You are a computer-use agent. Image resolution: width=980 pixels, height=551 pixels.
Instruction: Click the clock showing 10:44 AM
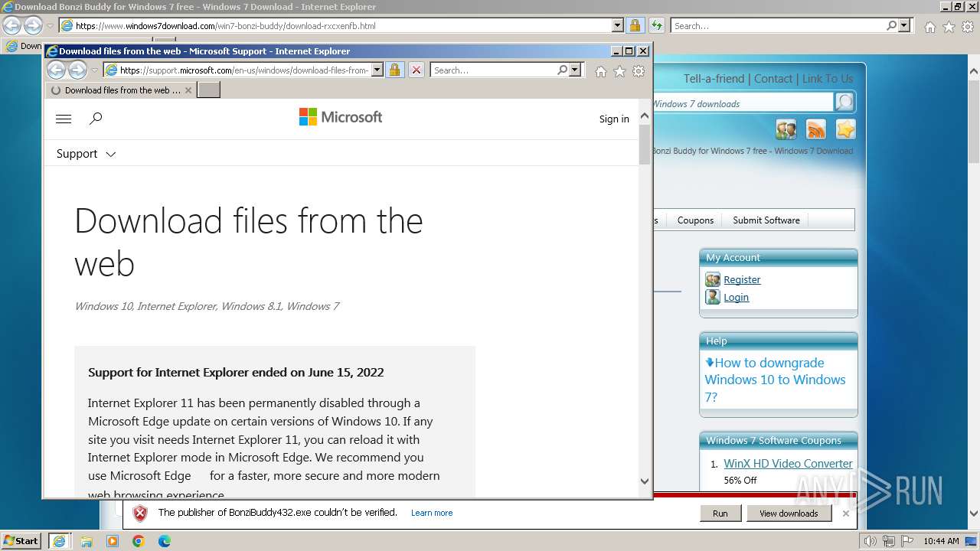coord(941,541)
